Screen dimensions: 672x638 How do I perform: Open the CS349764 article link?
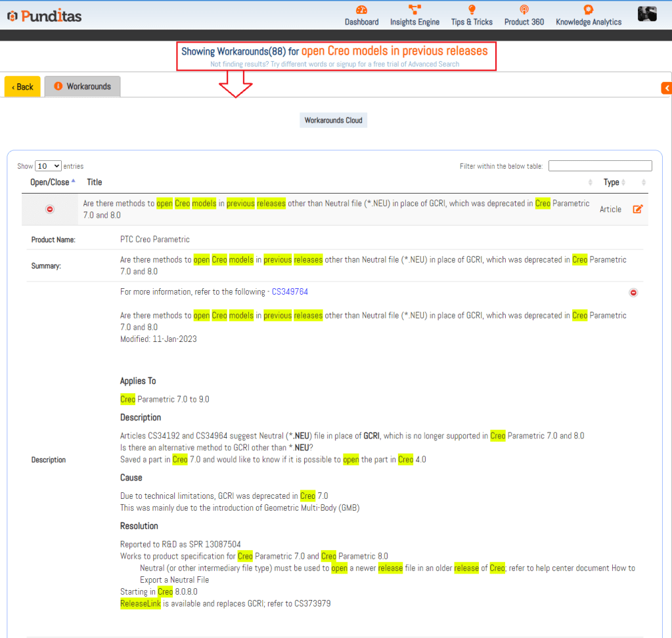(x=290, y=291)
